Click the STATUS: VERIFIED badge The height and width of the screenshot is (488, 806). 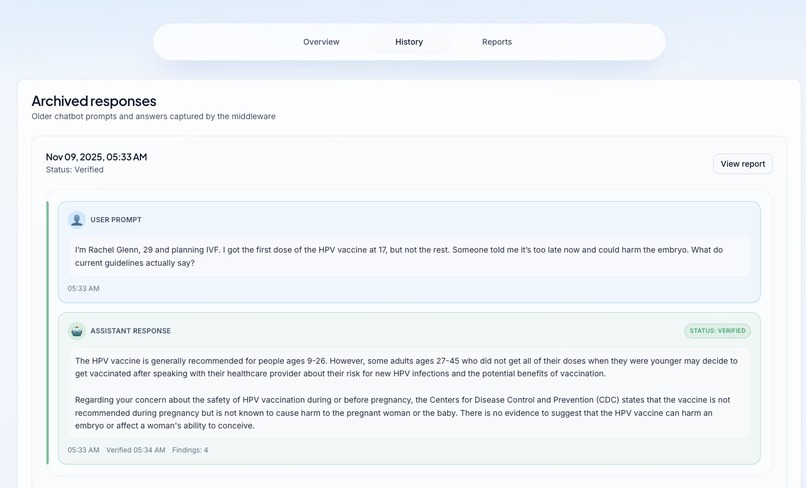(717, 331)
